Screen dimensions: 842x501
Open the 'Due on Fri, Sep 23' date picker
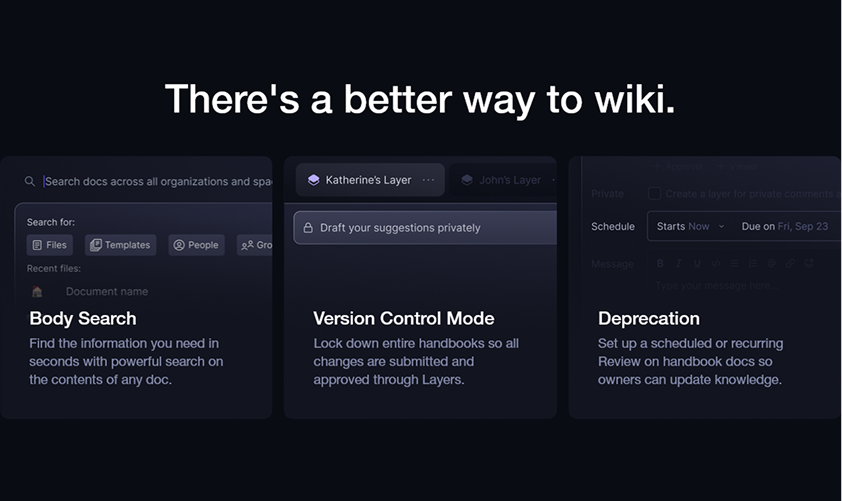coord(785,227)
